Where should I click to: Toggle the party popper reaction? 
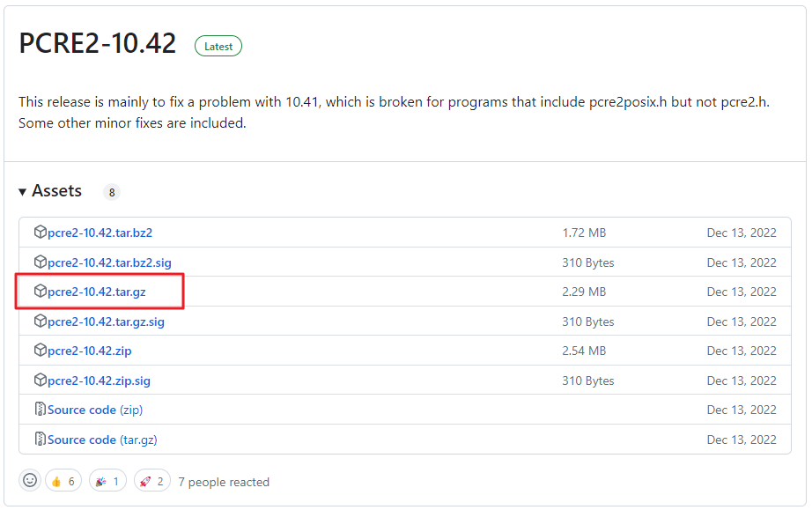tap(107, 482)
